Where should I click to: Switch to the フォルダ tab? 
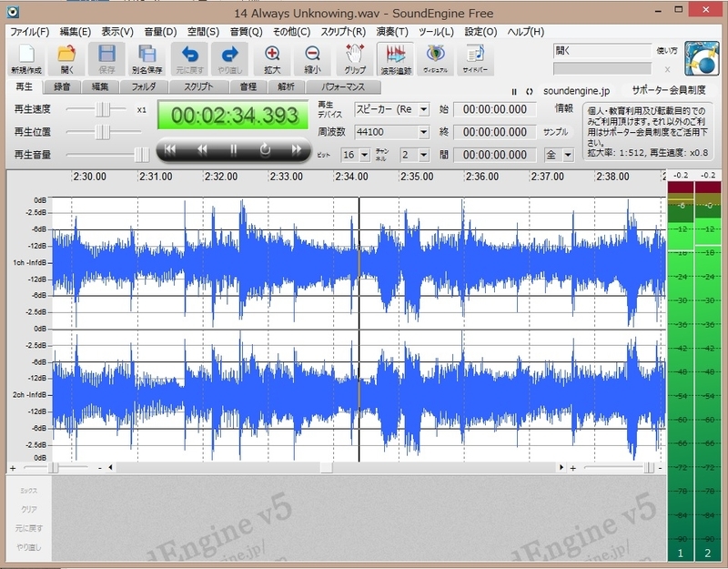pos(144,86)
